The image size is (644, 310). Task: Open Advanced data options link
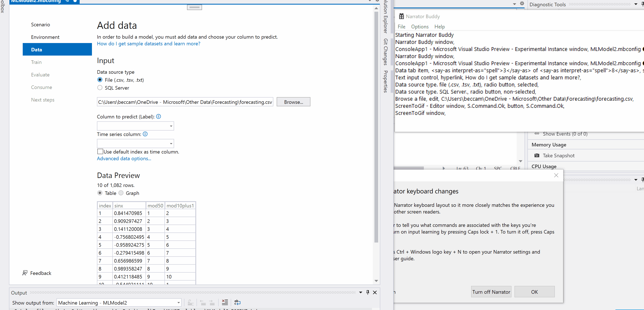[124, 158]
